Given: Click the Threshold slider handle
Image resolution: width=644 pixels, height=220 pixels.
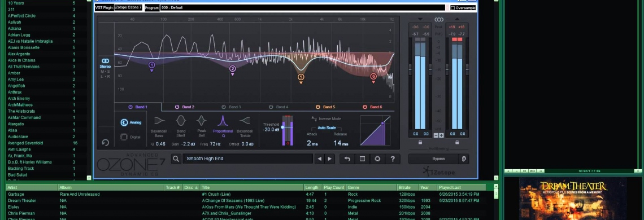Looking at the screenshot, I should 282,127.
